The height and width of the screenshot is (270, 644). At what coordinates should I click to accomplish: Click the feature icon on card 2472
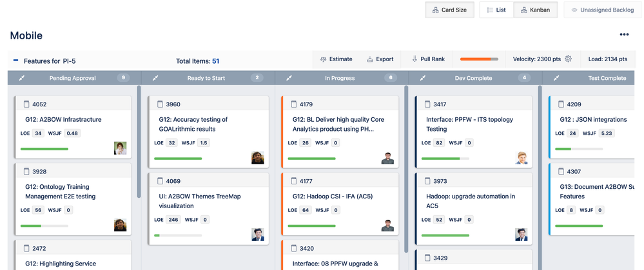[x=26, y=248]
